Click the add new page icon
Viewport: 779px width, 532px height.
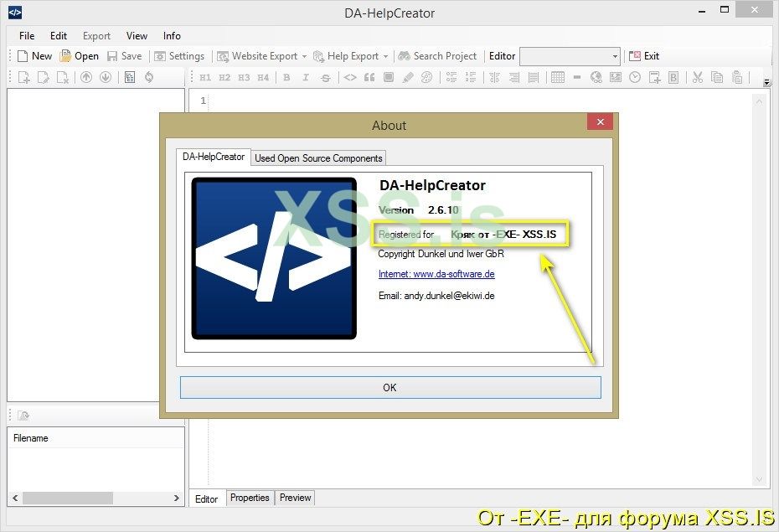[23, 77]
